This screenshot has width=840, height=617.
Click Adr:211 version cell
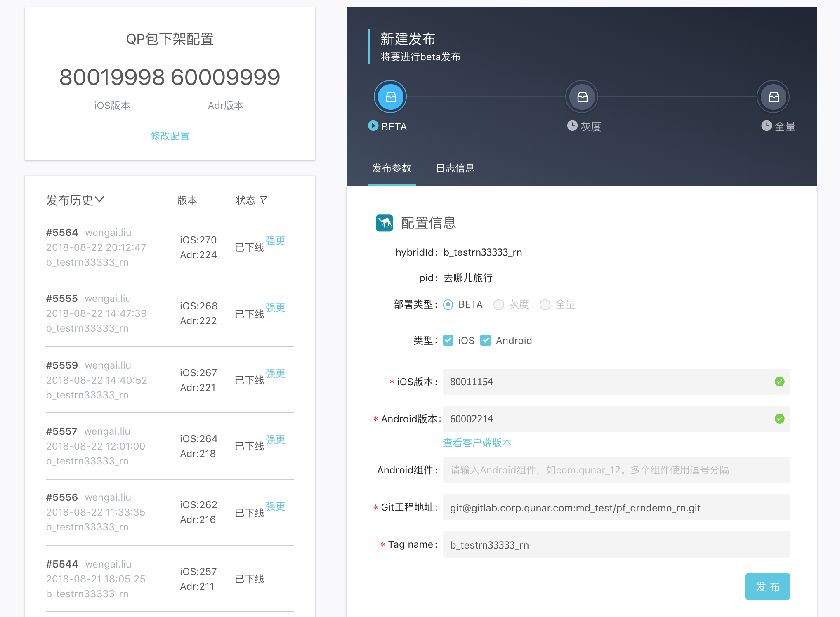click(x=197, y=586)
